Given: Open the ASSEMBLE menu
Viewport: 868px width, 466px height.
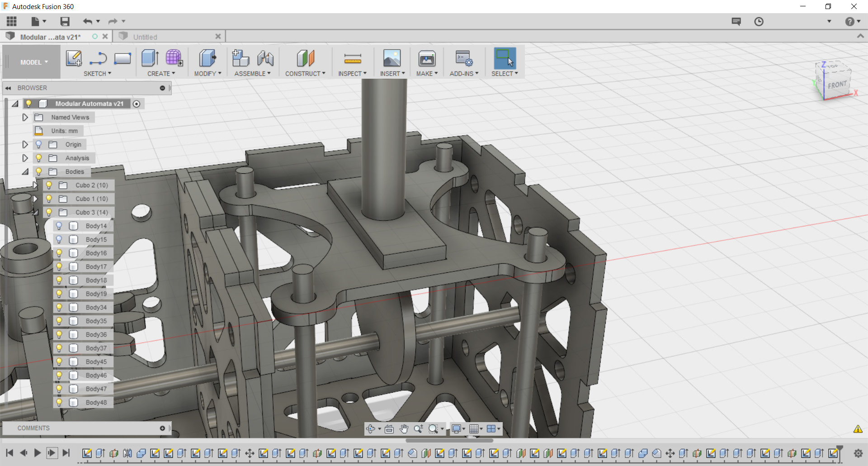Looking at the screenshot, I should tap(252, 73).
